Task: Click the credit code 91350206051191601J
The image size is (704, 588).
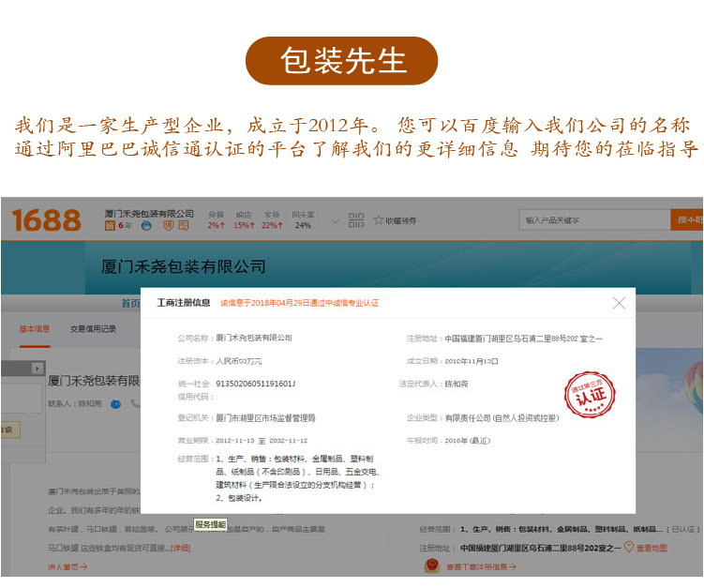Action: point(256,384)
